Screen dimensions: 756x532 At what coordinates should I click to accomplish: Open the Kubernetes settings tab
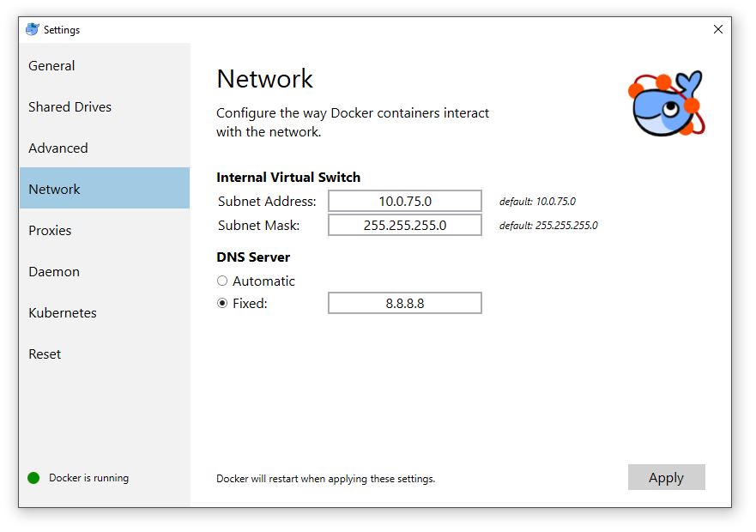click(104, 312)
